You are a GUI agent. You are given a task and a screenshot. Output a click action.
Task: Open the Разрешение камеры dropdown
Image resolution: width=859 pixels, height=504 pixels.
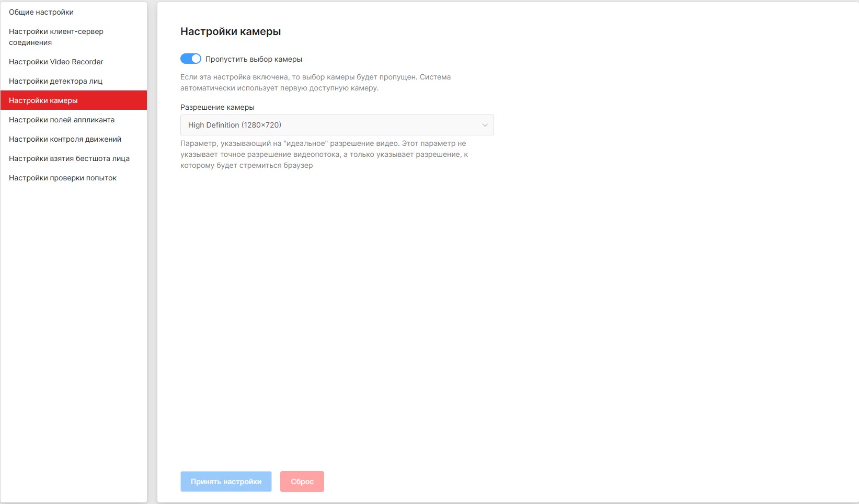337,125
